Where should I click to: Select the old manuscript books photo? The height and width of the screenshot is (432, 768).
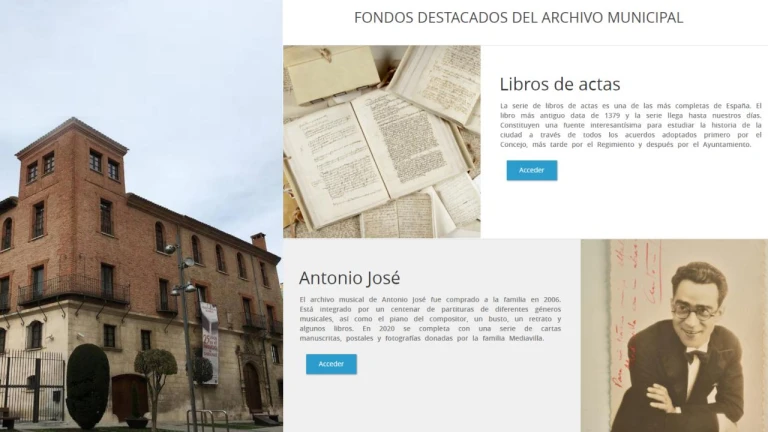coord(382,142)
